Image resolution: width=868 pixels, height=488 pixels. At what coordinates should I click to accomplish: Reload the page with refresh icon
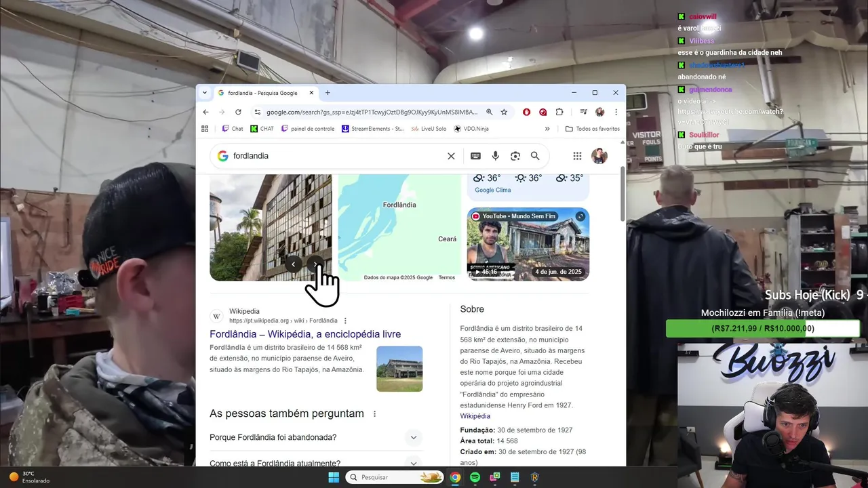coord(238,112)
